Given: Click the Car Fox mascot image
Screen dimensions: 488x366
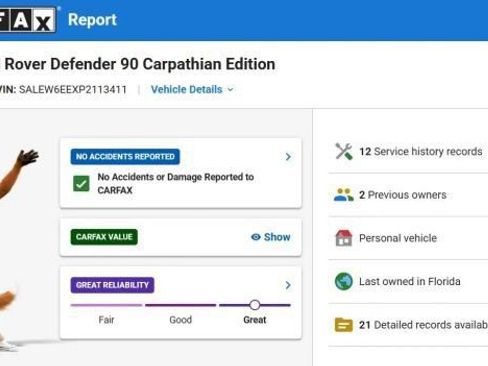Looking at the screenshot, I should (18, 250).
